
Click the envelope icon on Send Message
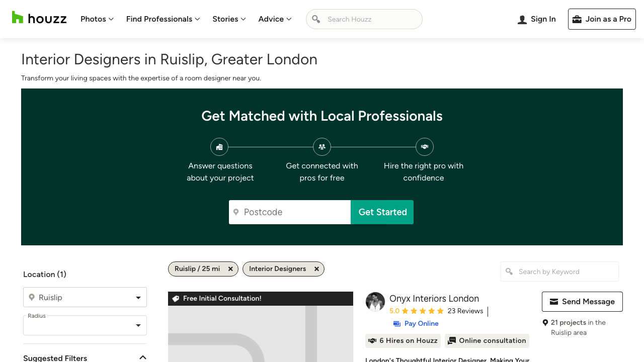[x=554, y=302]
